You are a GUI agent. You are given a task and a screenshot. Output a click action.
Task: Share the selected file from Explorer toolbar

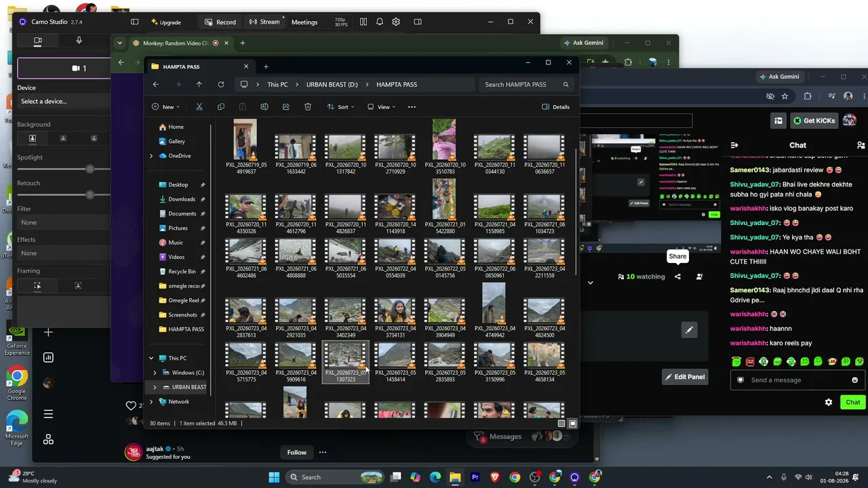[x=286, y=106]
